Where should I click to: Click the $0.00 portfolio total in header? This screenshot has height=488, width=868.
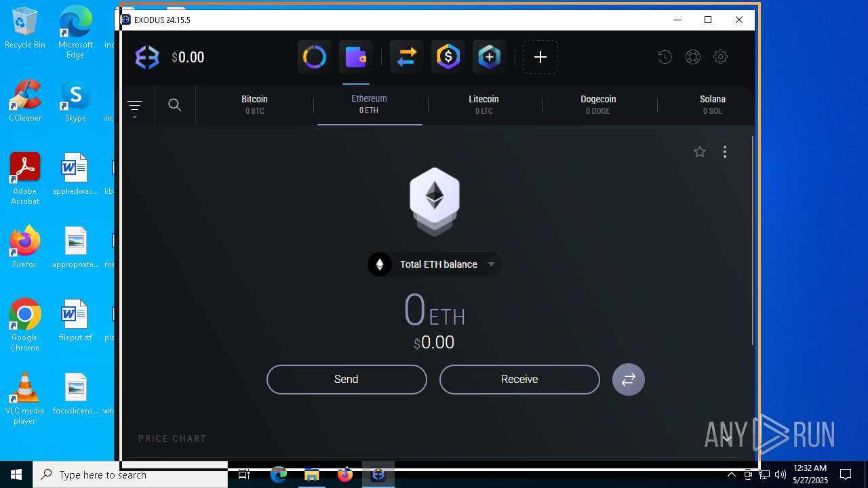point(188,58)
